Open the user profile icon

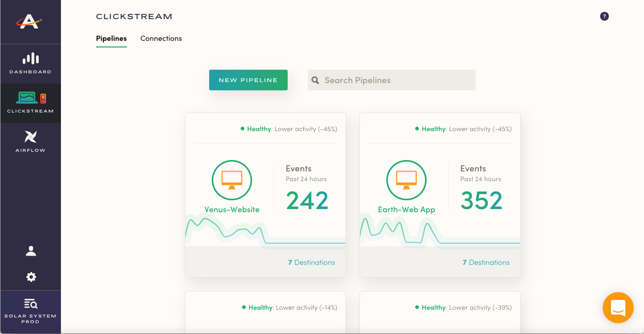point(31,251)
